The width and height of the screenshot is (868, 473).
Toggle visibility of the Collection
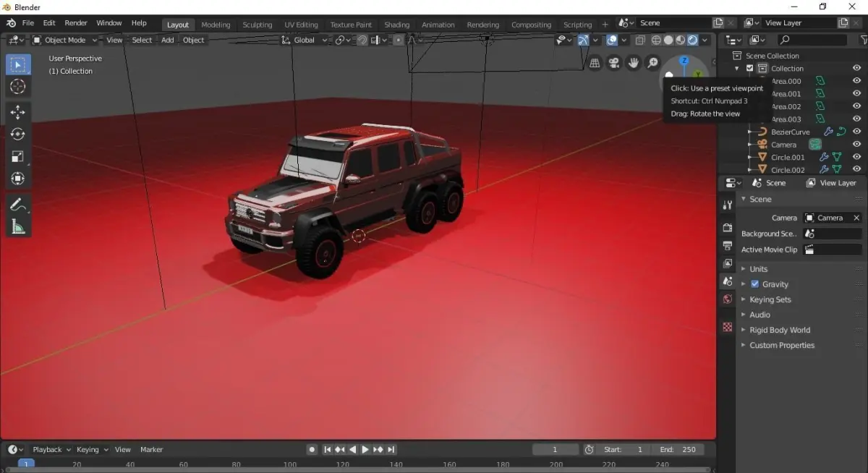pyautogui.click(x=856, y=68)
